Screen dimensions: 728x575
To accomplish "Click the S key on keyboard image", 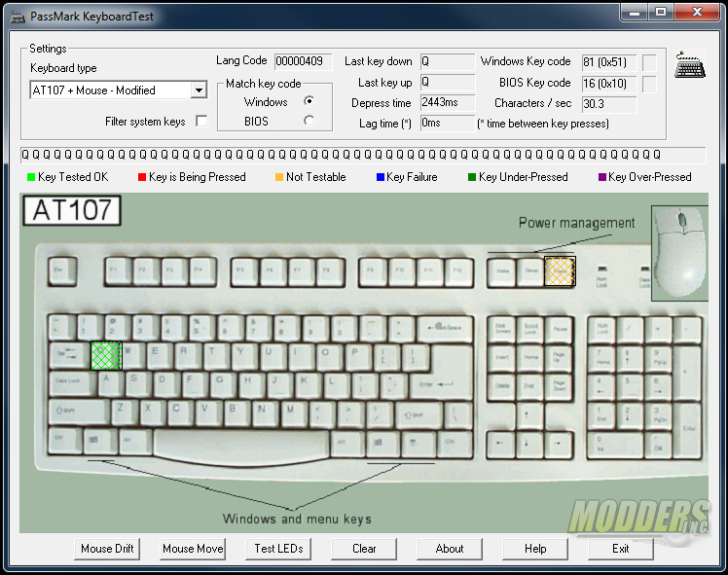I will click(139, 383).
